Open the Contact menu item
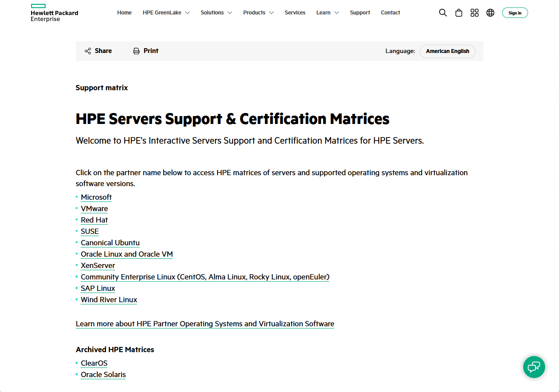 (391, 13)
